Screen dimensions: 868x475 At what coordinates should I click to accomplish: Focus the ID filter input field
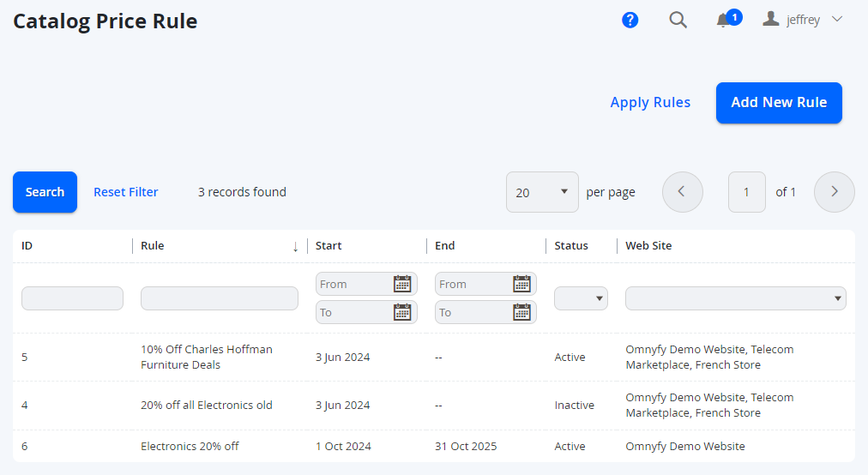click(x=73, y=298)
